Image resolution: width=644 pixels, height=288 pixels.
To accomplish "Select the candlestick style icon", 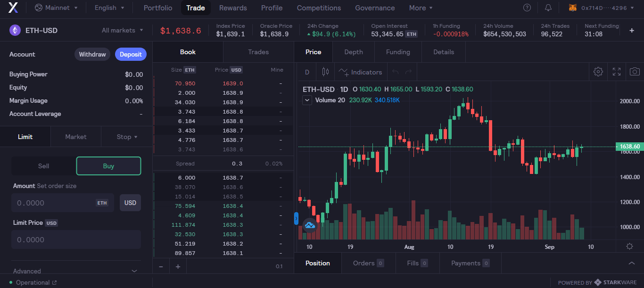I will [325, 72].
